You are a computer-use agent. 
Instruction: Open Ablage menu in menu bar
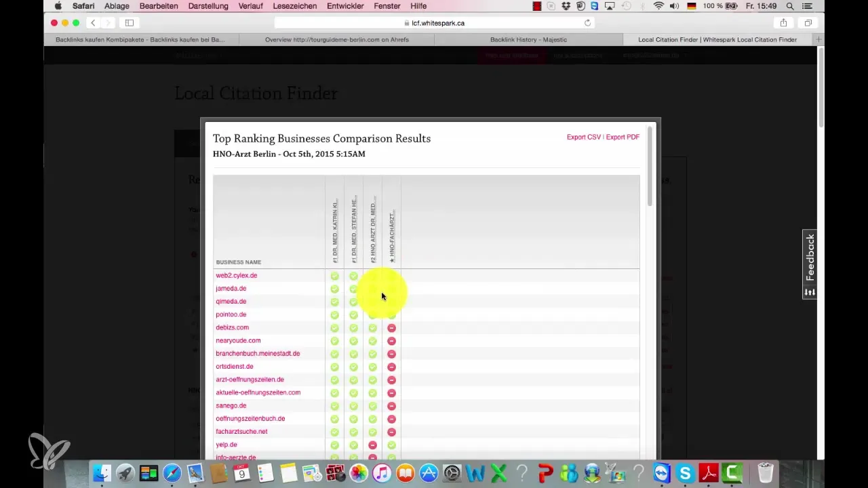coord(117,6)
